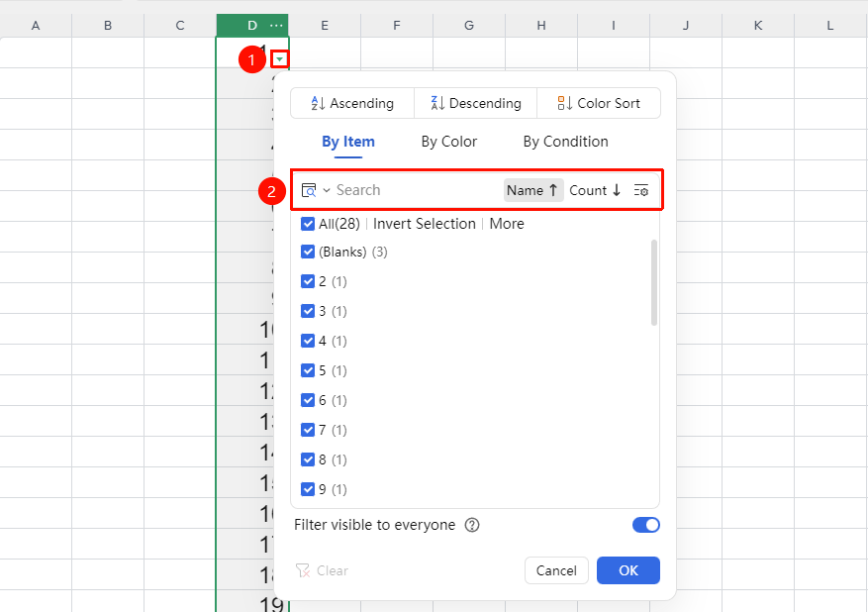Uncheck the item 9 checkbox
Viewport: 868px width, 612px height.
tap(308, 489)
